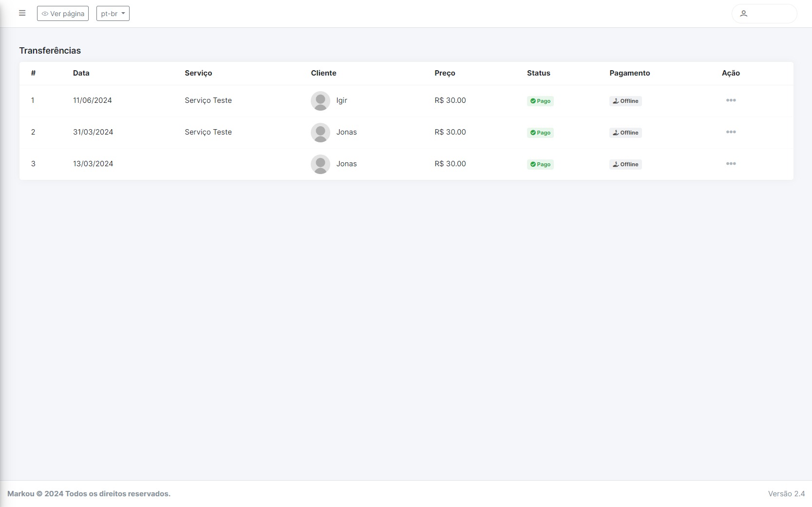Click the # column header
This screenshot has width=812, height=507.
33,73
